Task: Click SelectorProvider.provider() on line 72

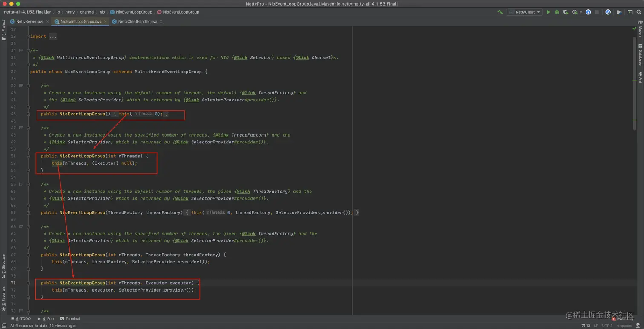Action: click(x=156, y=290)
